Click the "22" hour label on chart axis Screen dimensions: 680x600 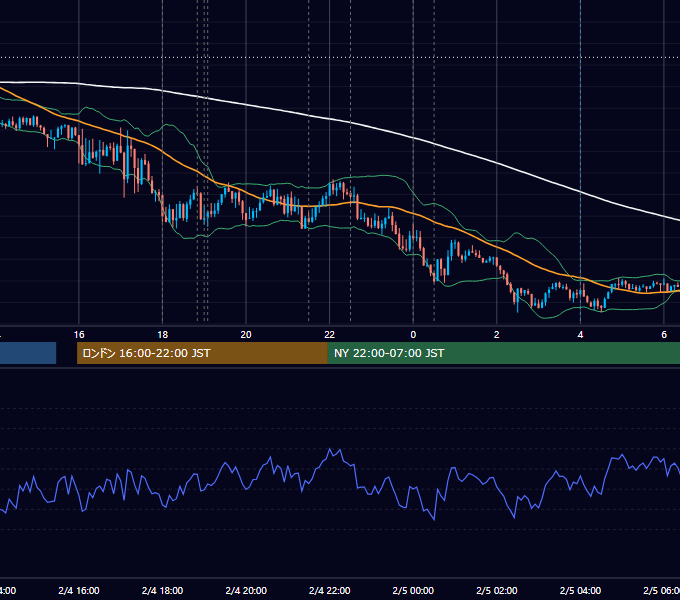point(330,335)
